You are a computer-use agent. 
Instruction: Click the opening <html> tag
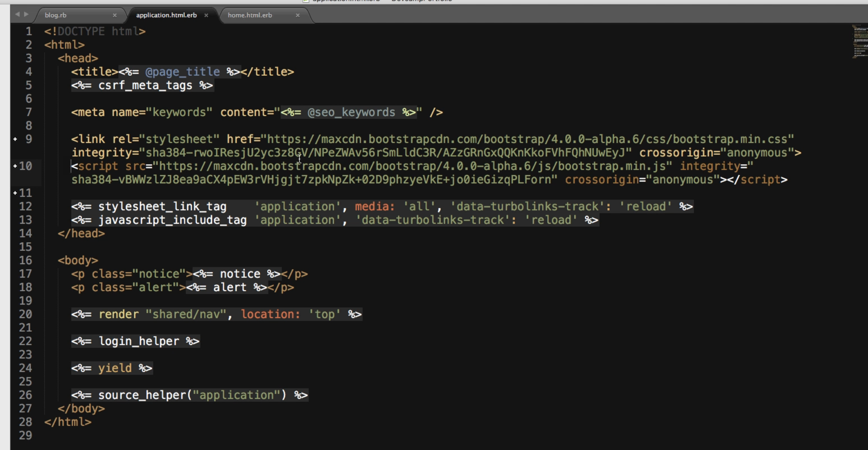pyautogui.click(x=65, y=45)
